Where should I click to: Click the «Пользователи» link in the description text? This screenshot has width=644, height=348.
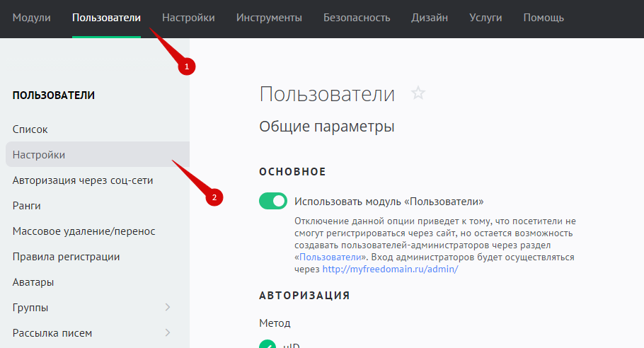tap(331, 257)
